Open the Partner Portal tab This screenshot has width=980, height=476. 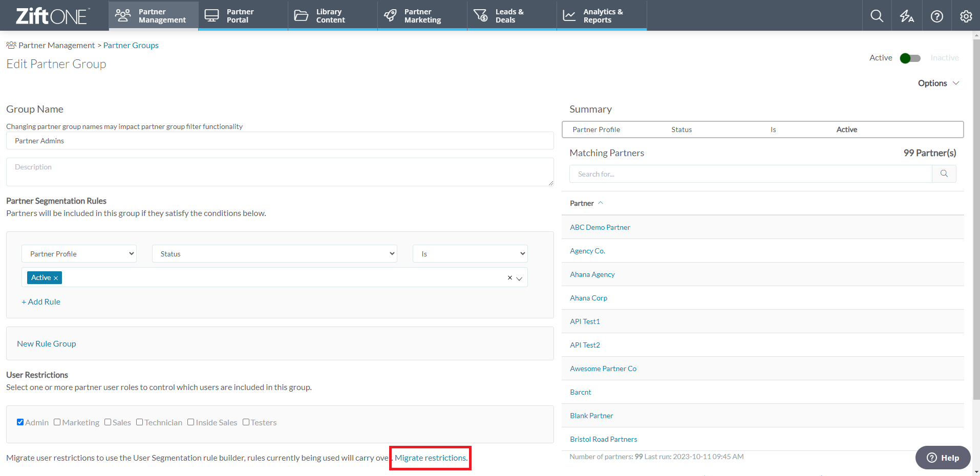pyautogui.click(x=243, y=16)
